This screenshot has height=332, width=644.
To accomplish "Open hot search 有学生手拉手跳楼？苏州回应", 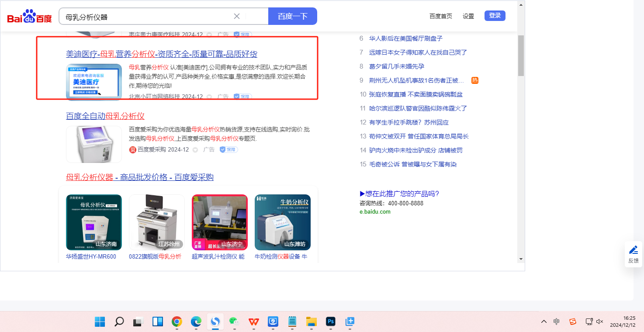I will pos(409,122).
